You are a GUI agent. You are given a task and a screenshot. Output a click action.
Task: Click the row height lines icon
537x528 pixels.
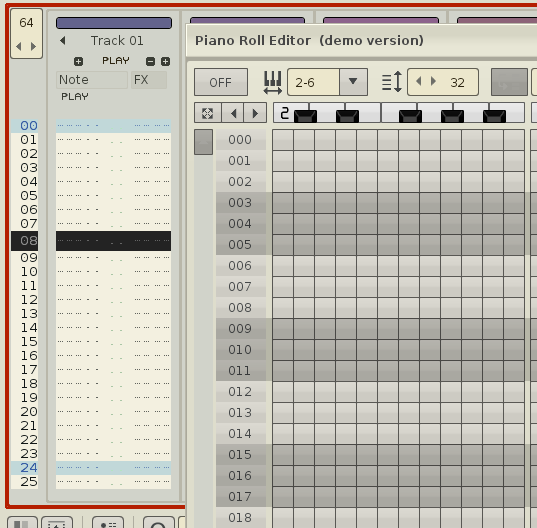[392, 81]
